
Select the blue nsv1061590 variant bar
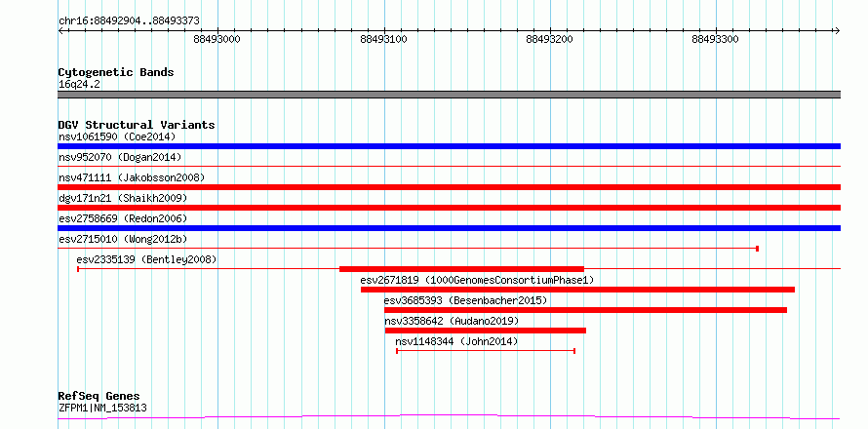point(449,146)
